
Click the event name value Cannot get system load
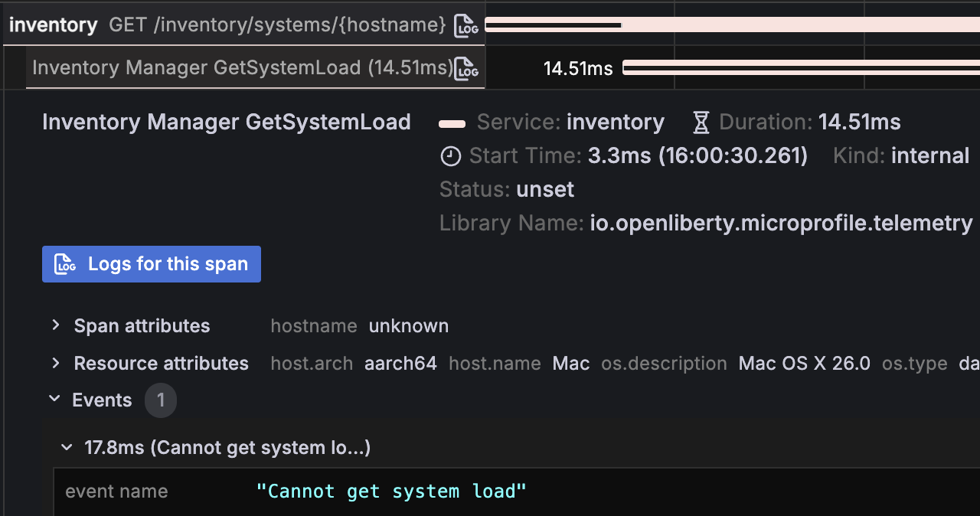[391, 491]
